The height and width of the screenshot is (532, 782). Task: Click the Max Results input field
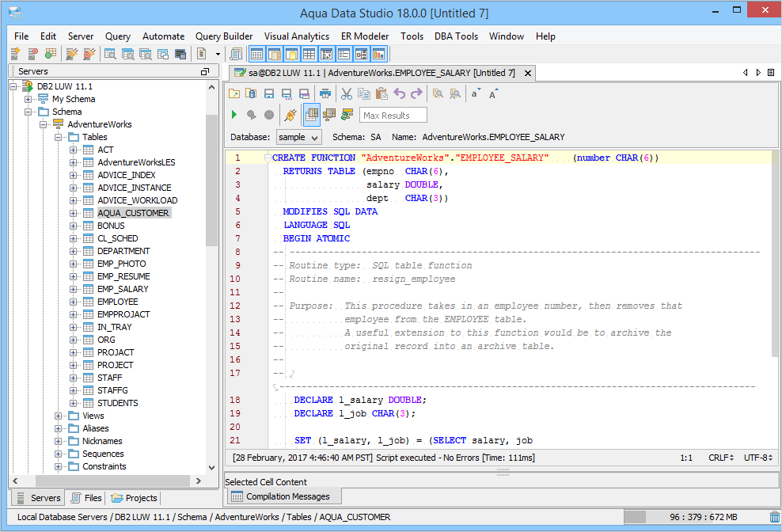point(393,116)
